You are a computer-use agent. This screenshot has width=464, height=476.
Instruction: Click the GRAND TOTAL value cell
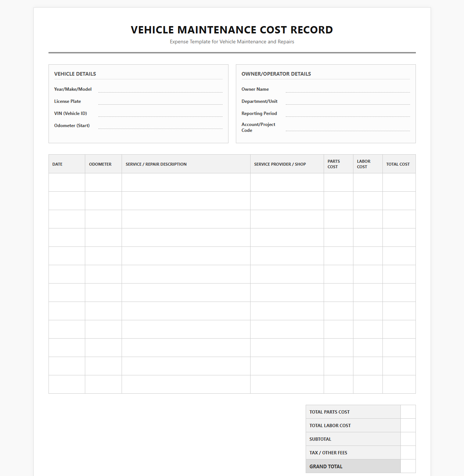click(408, 466)
